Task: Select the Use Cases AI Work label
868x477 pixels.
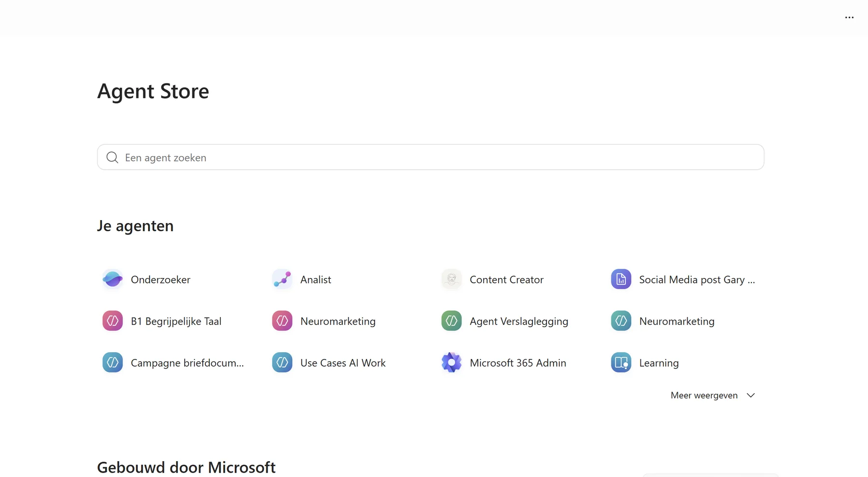Action: (343, 363)
